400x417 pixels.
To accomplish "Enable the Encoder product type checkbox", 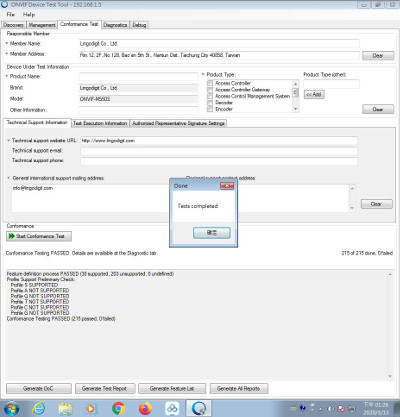I will pyautogui.click(x=210, y=109).
